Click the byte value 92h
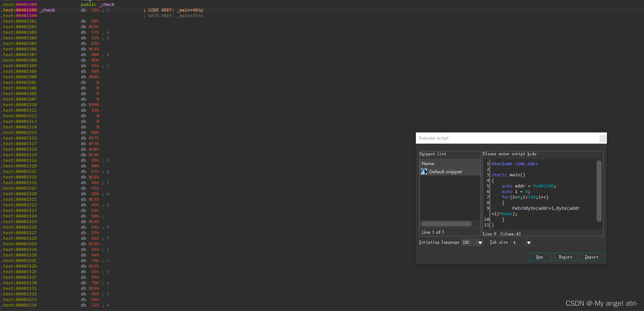The width and height of the screenshot is (644, 311). [x=95, y=210]
